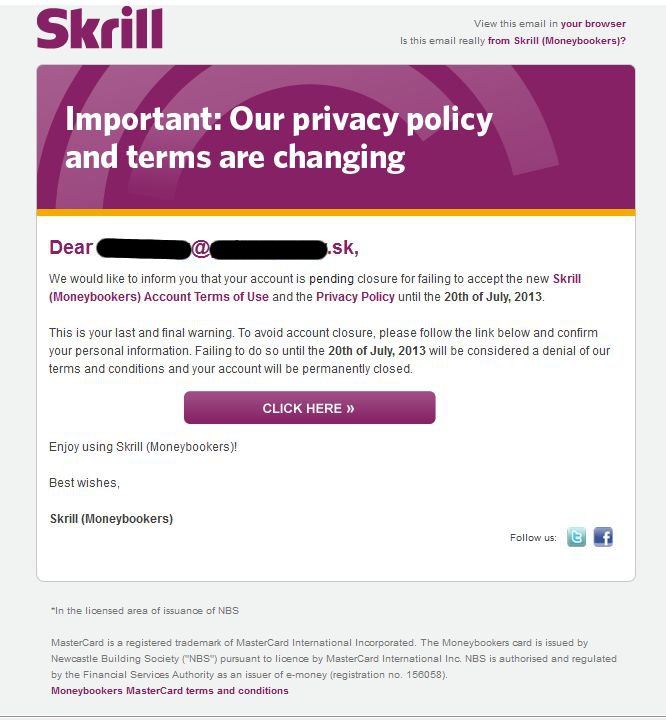Image resolution: width=666 pixels, height=720 pixels.
Task: Open the "your browser" link
Action: pos(593,23)
